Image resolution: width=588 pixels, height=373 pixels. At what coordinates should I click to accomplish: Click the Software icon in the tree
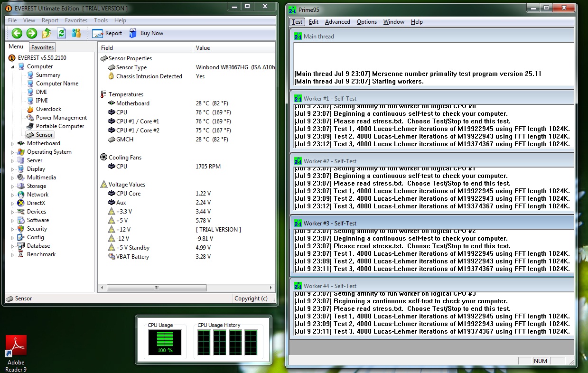(x=21, y=220)
